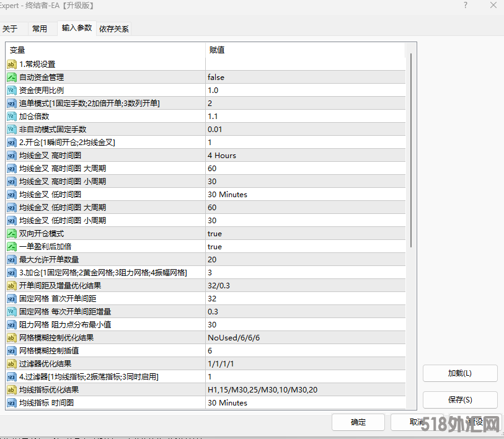
Task: Switch to the 常用 tab
Action: pos(40,29)
